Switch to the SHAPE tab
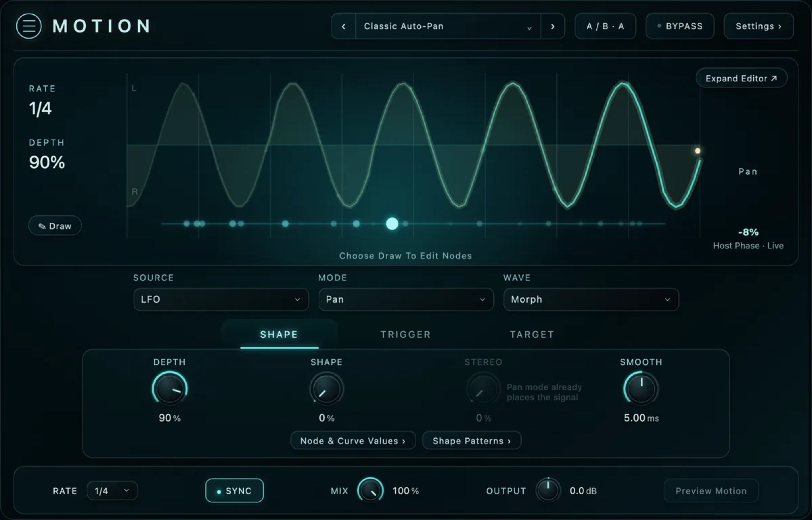The height and width of the screenshot is (520, 812). coord(279,335)
